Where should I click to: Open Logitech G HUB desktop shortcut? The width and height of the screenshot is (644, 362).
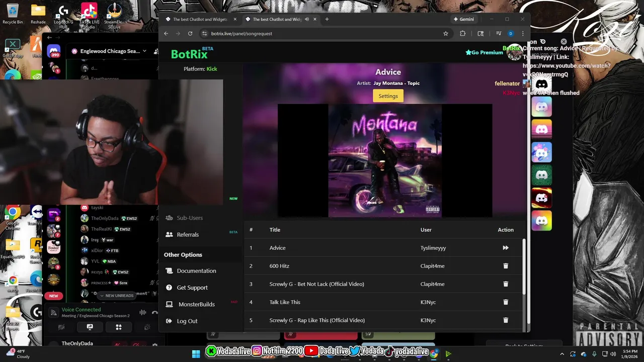click(63, 17)
